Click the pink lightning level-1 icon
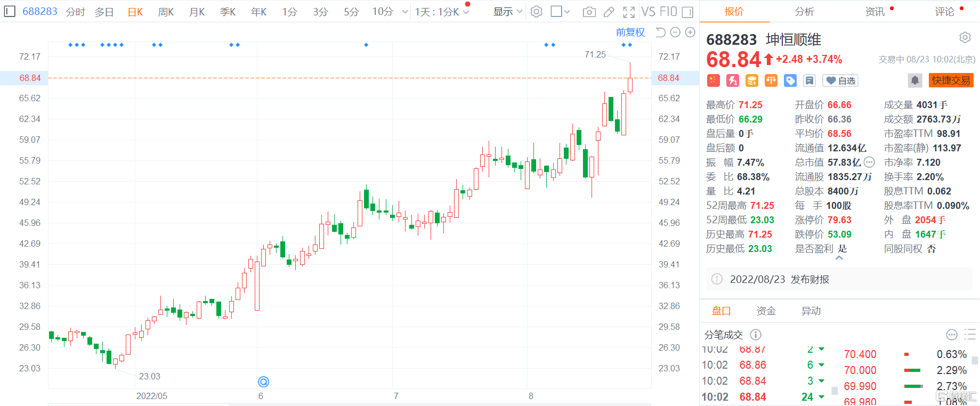980x406 pixels. 733,80
